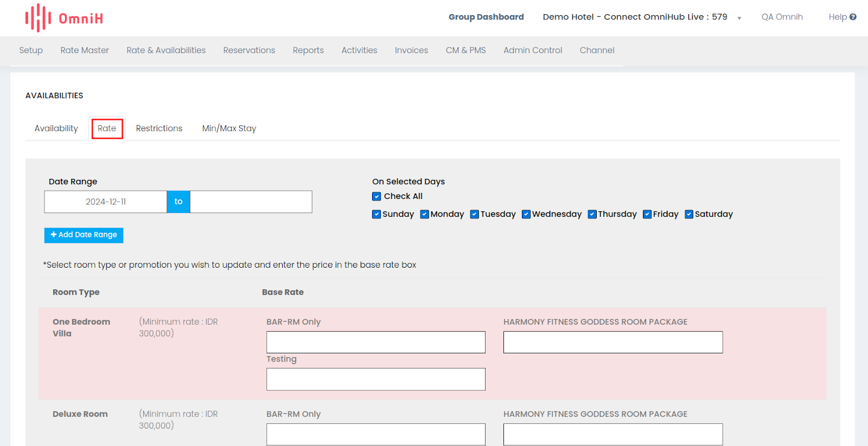Uncheck the Monday checkbox
868x446 pixels.
tap(425, 214)
